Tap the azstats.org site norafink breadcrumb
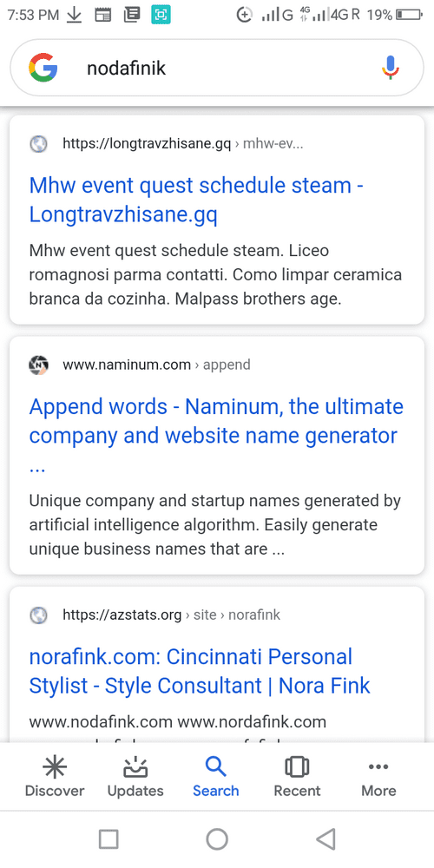This screenshot has width=434, height=868. point(172,615)
